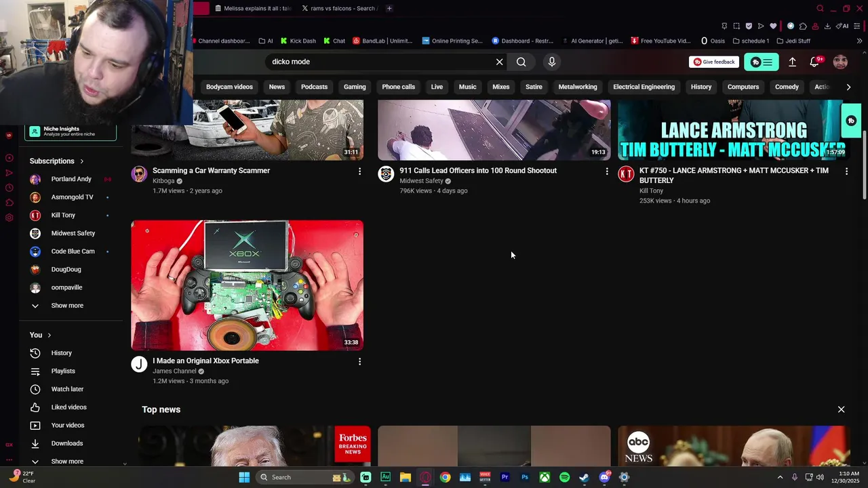Open Spotify from the taskbar

click(x=564, y=477)
